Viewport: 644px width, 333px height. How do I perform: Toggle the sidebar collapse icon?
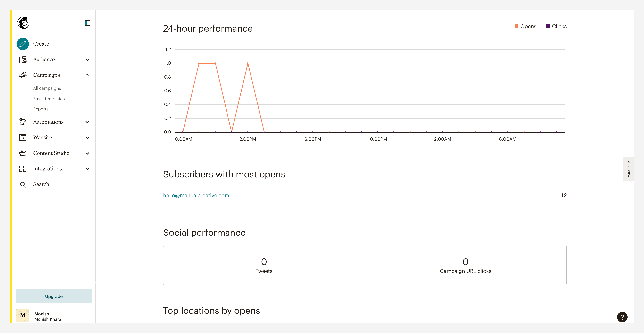[x=87, y=23]
